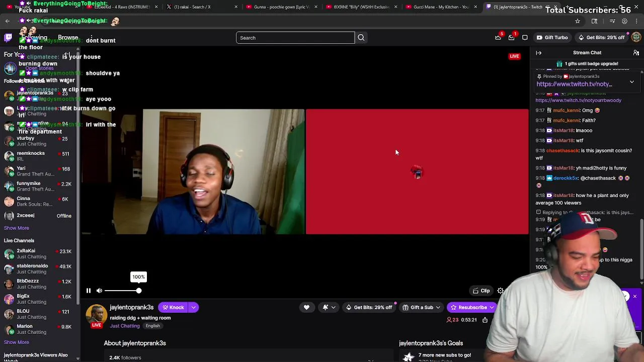Adjust the player volume slider

click(x=122, y=291)
